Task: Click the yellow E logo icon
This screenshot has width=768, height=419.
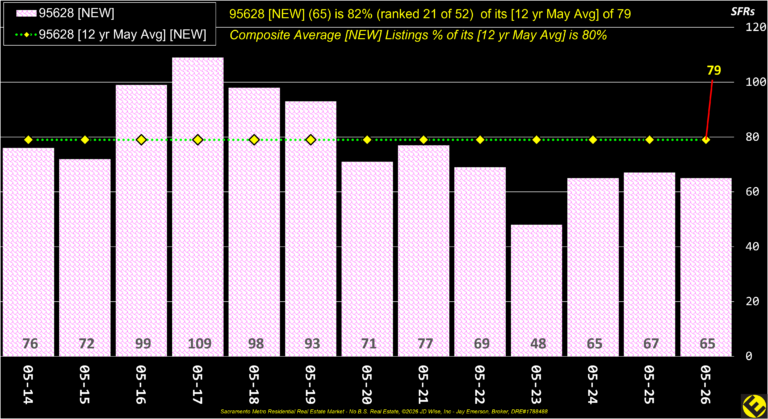Action: coord(754,406)
